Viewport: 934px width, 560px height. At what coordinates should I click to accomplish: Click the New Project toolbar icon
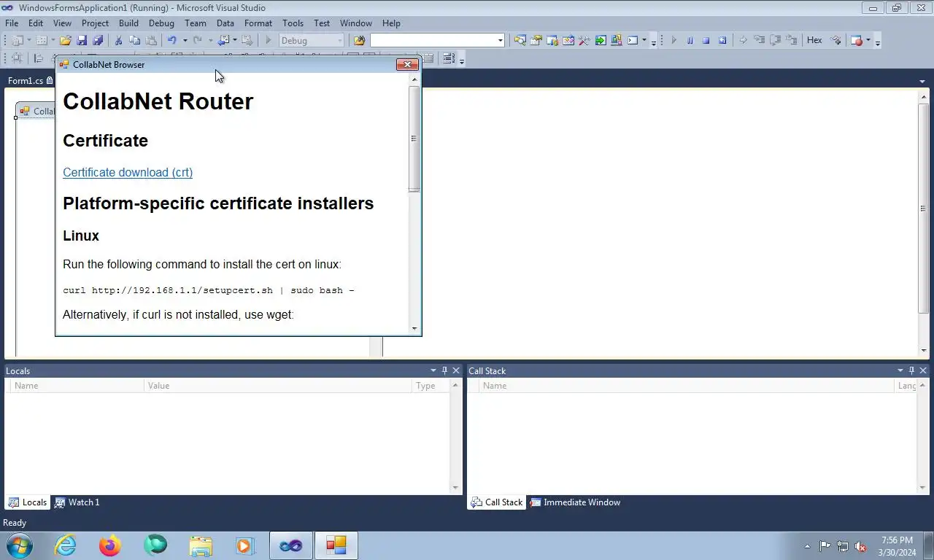pos(17,41)
